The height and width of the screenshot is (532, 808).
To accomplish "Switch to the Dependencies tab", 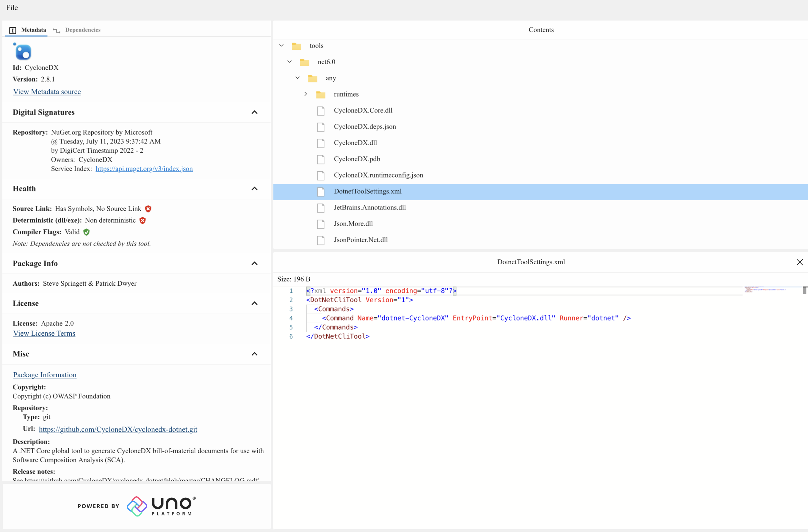I will [x=77, y=30].
